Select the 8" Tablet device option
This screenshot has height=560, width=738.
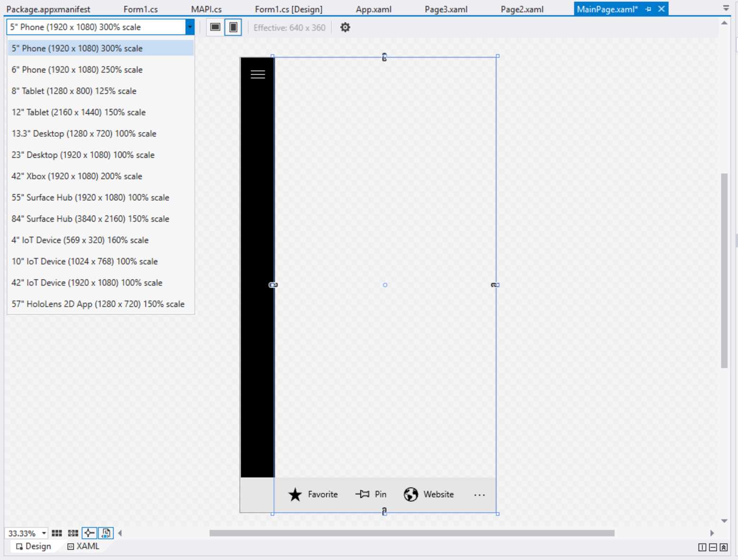74,91
